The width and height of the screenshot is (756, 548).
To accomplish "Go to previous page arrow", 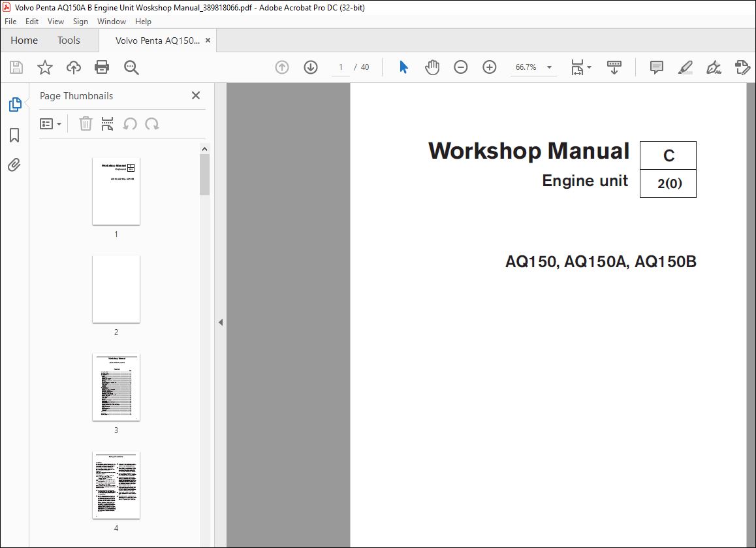I will (282, 67).
